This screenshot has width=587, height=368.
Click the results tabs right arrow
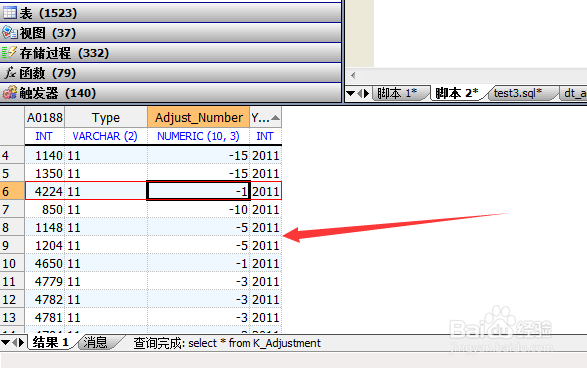pos(21,342)
